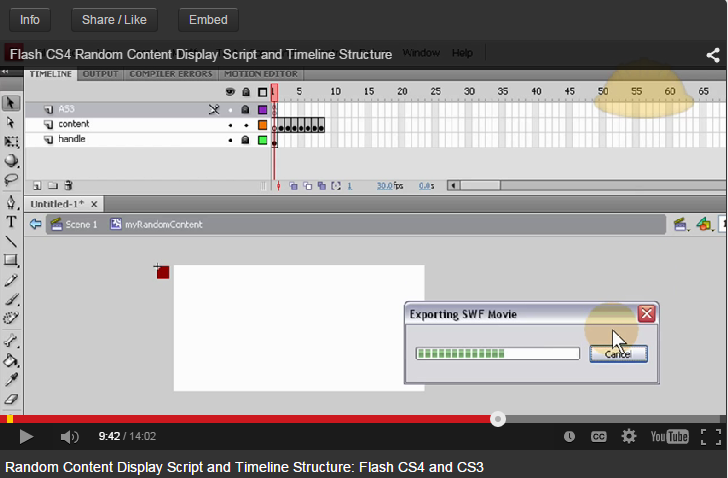The height and width of the screenshot is (478, 728).
Task: Select the Pencil tool
Action: (11, 280)
